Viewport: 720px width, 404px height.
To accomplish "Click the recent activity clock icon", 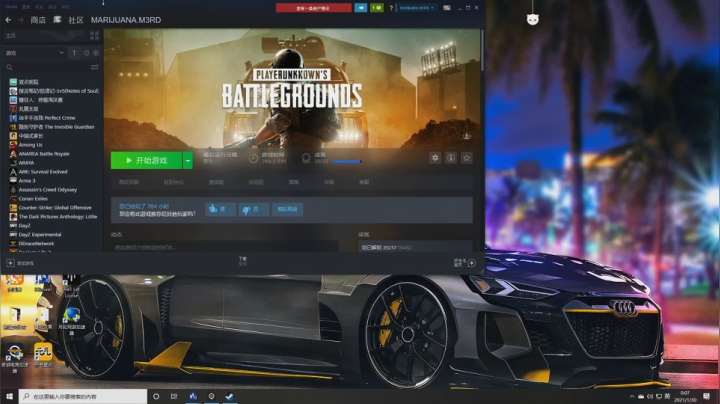I will click(x=86, y=53).
